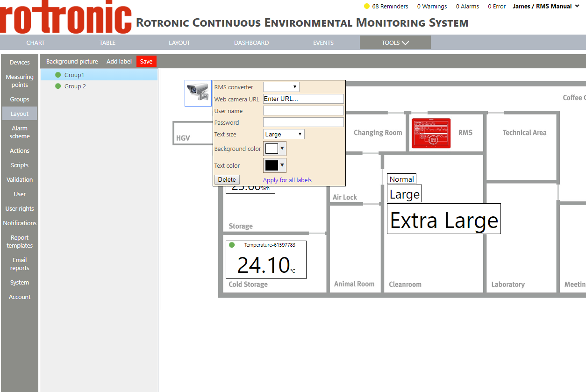This screenshot has width=586, height=392.
Task: Open the Text size dropdown
Action: (284, 134)
